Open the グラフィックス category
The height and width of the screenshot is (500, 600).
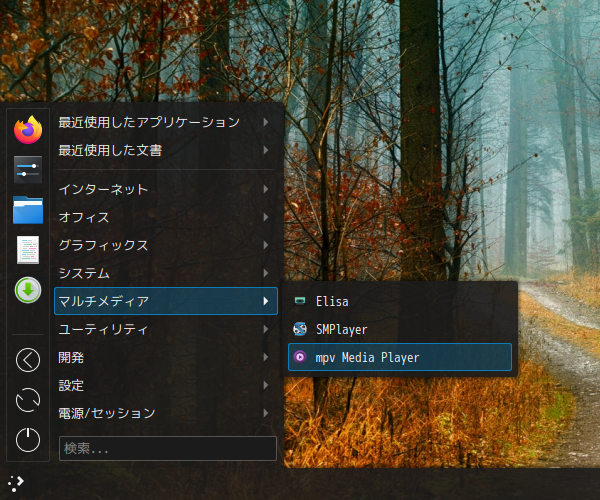166,245
